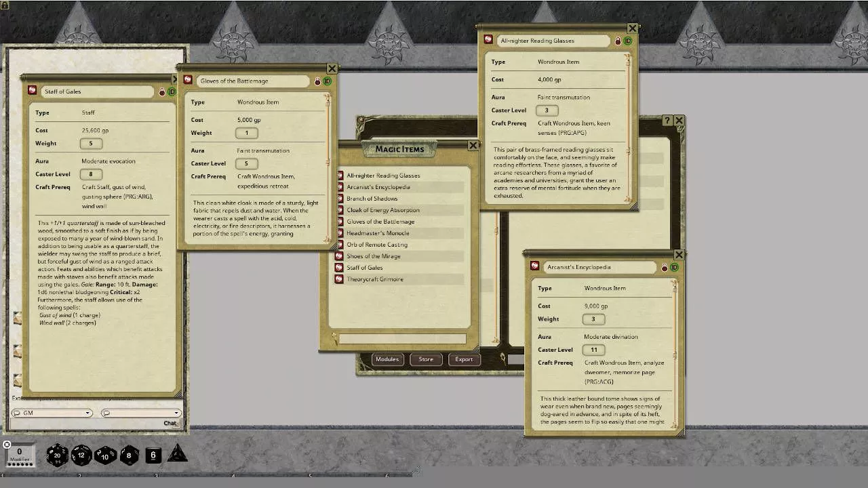This screenshot has width=868, height=488.
Task: Click the Gloves of the Battlemage weight field
Action: click(x=247, y=133)
